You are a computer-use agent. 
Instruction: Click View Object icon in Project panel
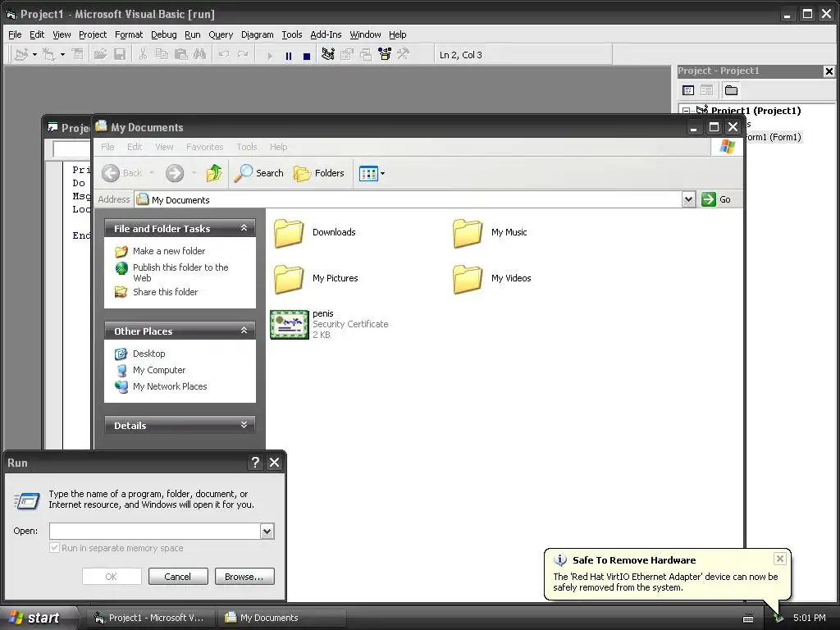tap(706, 90)
